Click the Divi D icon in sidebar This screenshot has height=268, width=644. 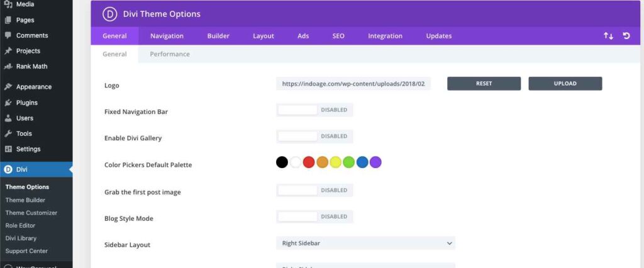point(8,169)
